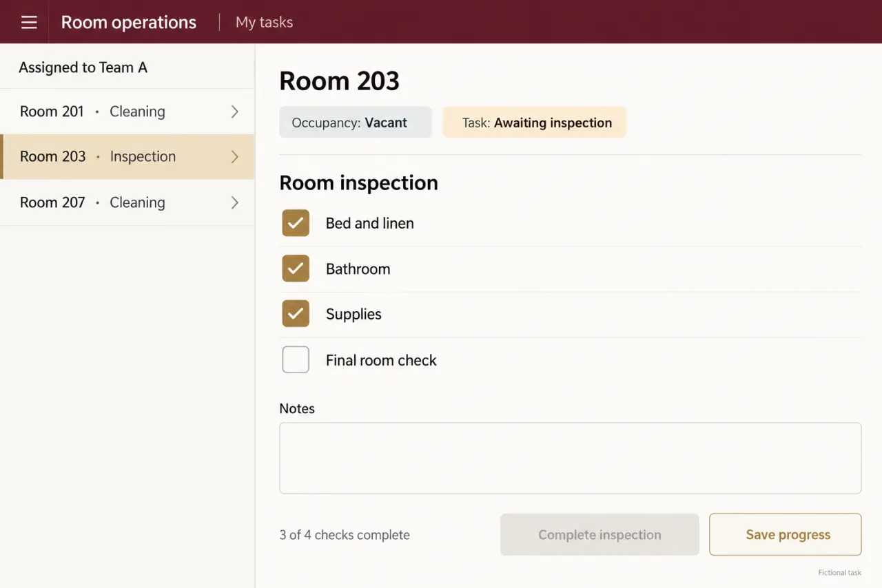Click the Task: Awaiting inspection badge

(x=534, y=123)
